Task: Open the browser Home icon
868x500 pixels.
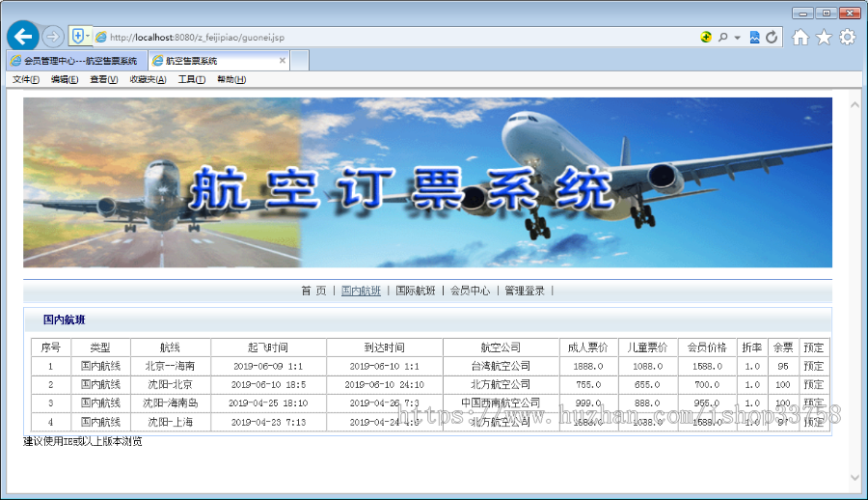Action: [x=800, y=37]
